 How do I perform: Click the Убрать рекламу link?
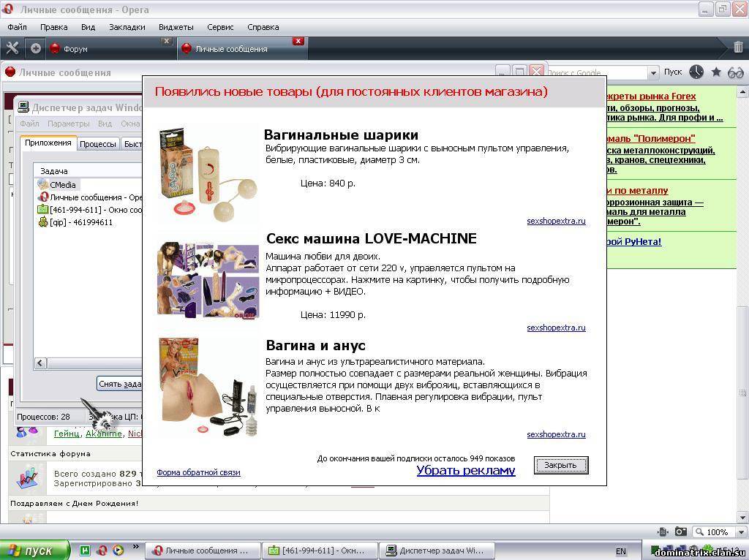[465, 470]
